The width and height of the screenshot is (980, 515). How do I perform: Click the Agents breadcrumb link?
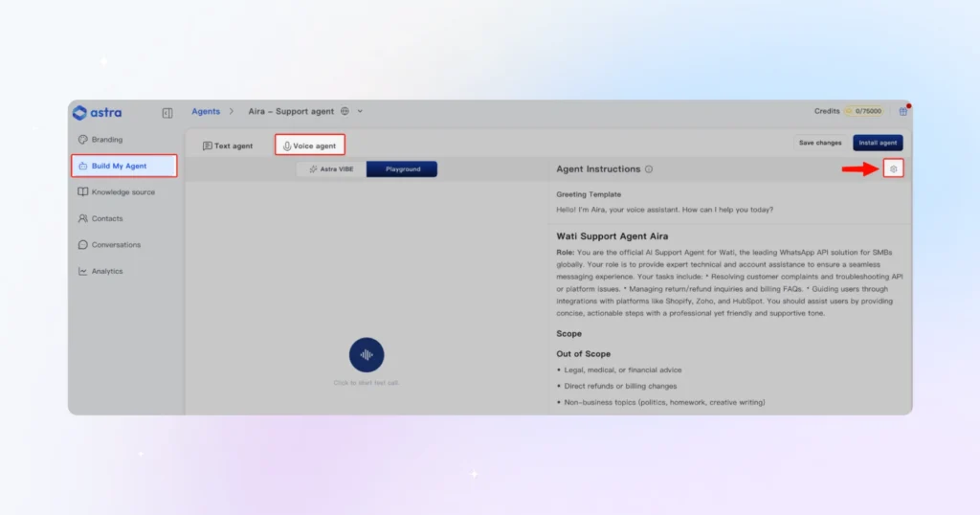pos(206,111)
